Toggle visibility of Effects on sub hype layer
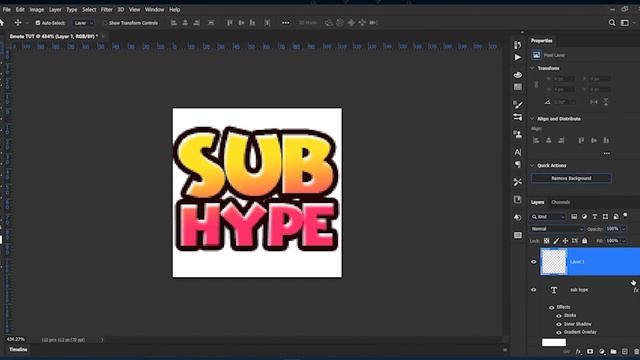Image resolution: width=640 pixels, height=360 pixels. (552, 307)
